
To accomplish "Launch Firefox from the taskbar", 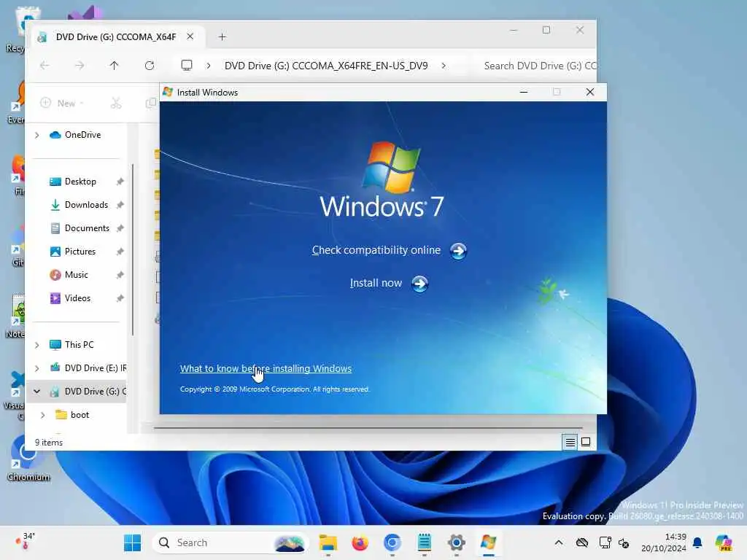I will [360, 542].
